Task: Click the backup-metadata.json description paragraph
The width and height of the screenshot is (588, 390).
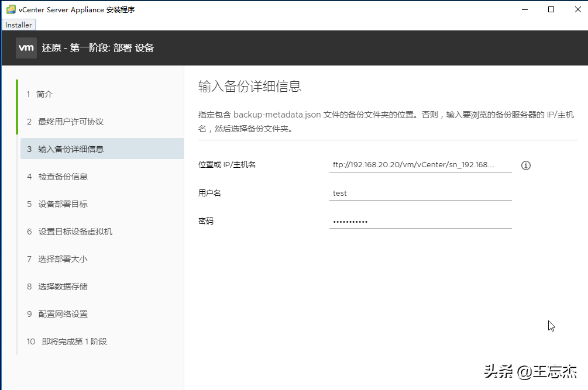Action: pos(386,122)
